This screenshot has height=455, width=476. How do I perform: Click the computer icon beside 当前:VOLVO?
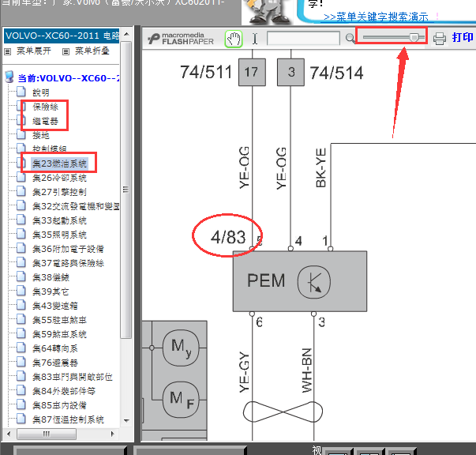click(x=9, y=77)
